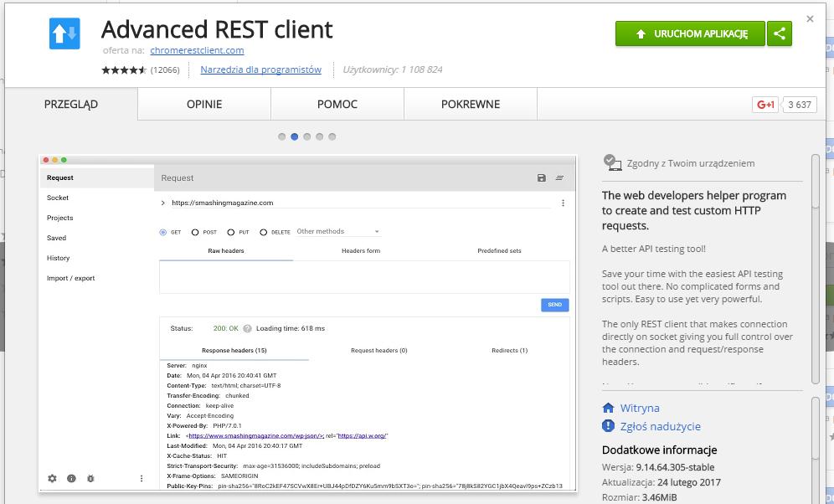Select the second carousel dot

coord(294,136)
